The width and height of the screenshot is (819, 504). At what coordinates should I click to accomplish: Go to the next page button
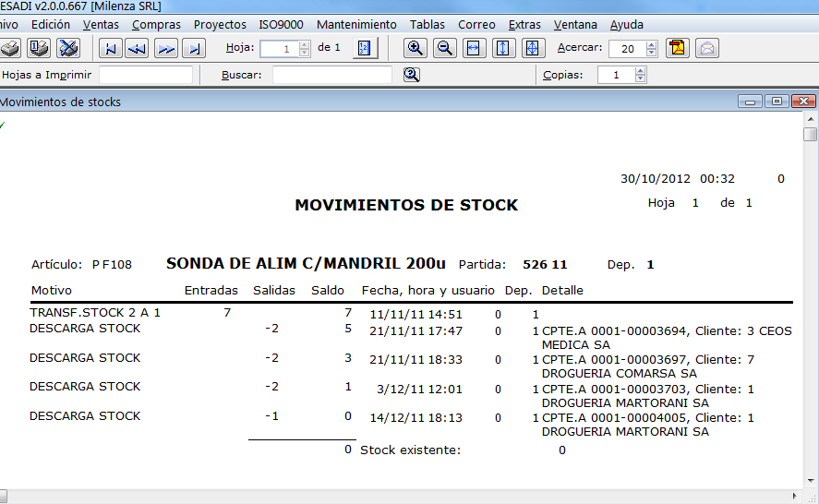(165, 49)
